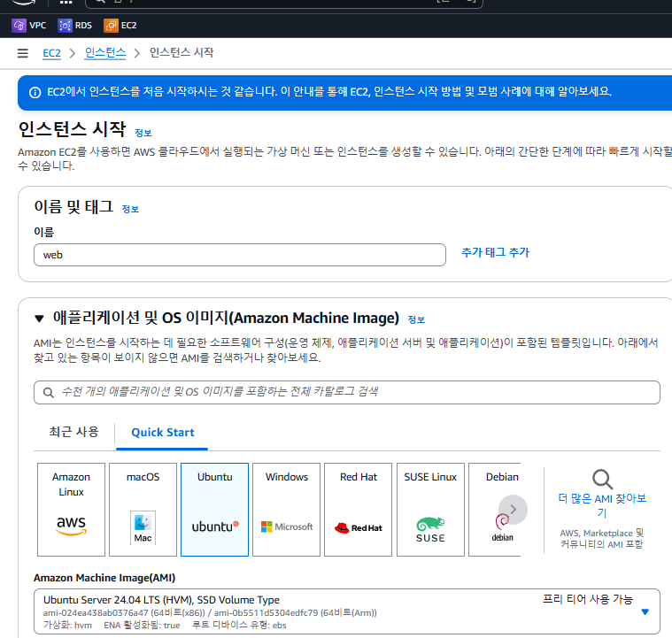Click the next arrow to show more OS tiles

[x=513, y=510]
